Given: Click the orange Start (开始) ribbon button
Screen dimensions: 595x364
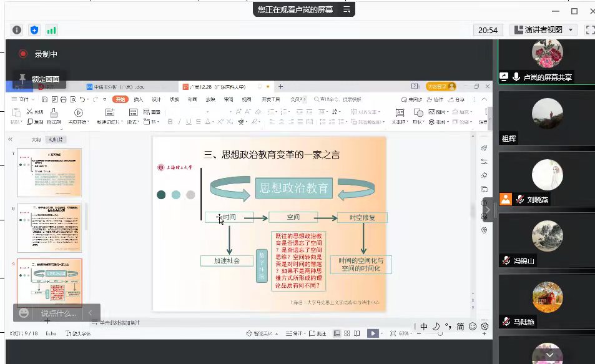Looking at the screenshot, I should 120,99.
